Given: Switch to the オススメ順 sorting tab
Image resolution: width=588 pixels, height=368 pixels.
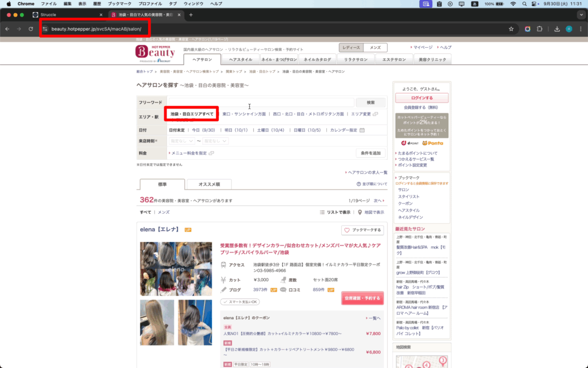Looking at the screenshot, I should pyautogui.click(x=209, y=184).
